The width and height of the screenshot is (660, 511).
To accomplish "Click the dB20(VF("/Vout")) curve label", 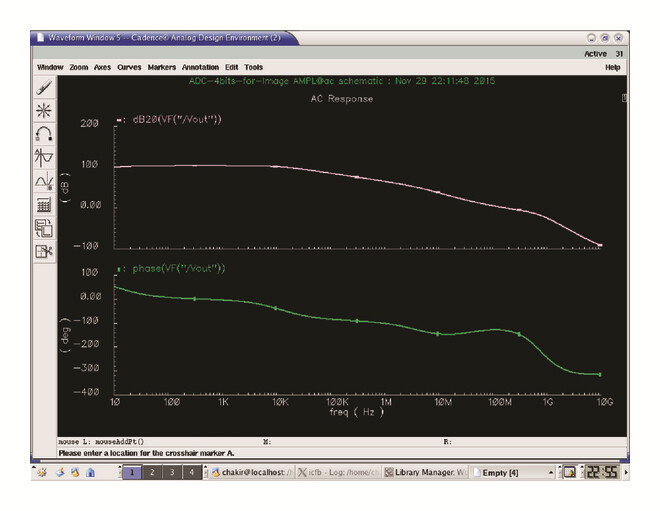I will point(177,120).
